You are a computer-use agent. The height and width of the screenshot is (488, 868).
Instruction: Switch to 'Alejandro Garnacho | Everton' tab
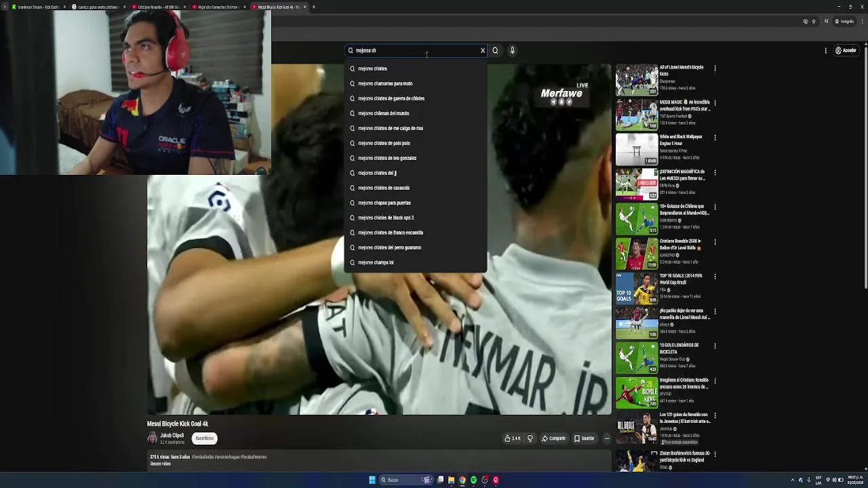click(218, 7)
